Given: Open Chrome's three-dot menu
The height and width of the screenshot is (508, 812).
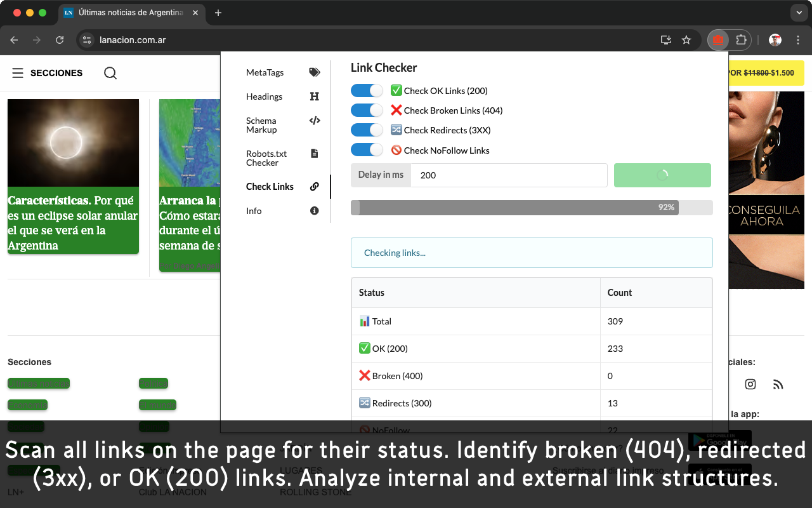Looking at the screenshot, I should click(x=798, y=40).
